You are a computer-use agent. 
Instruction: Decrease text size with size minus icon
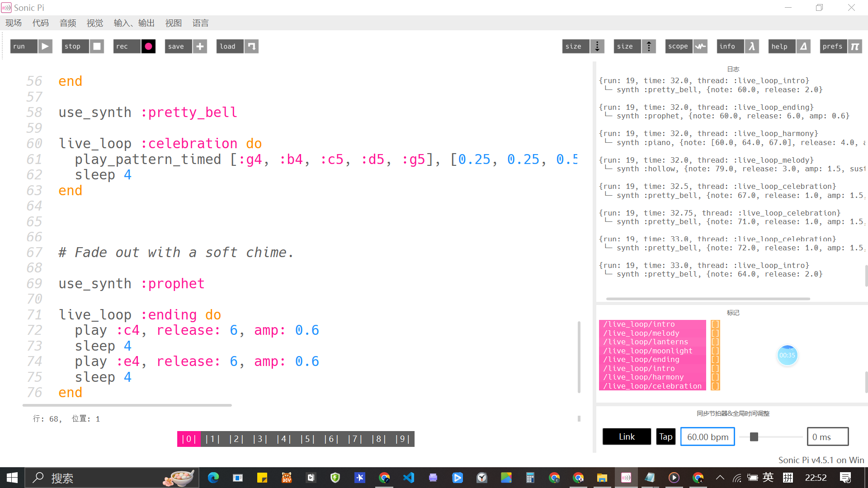pos(597,46)
